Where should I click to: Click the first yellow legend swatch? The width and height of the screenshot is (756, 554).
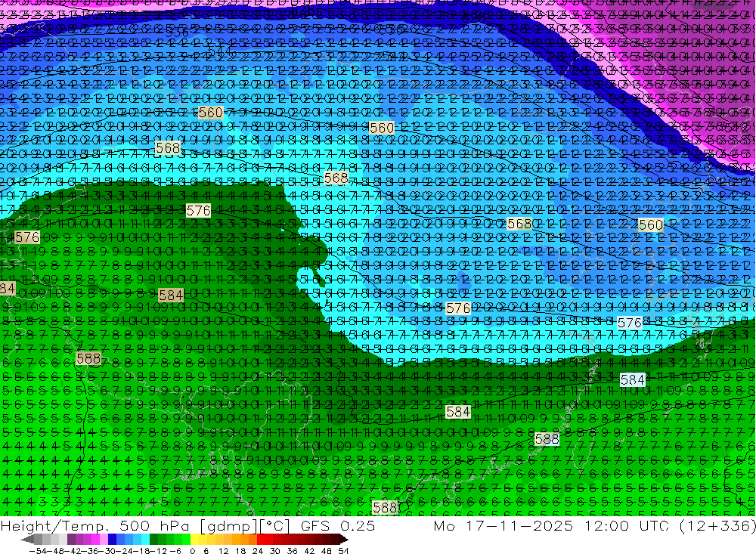195,540
